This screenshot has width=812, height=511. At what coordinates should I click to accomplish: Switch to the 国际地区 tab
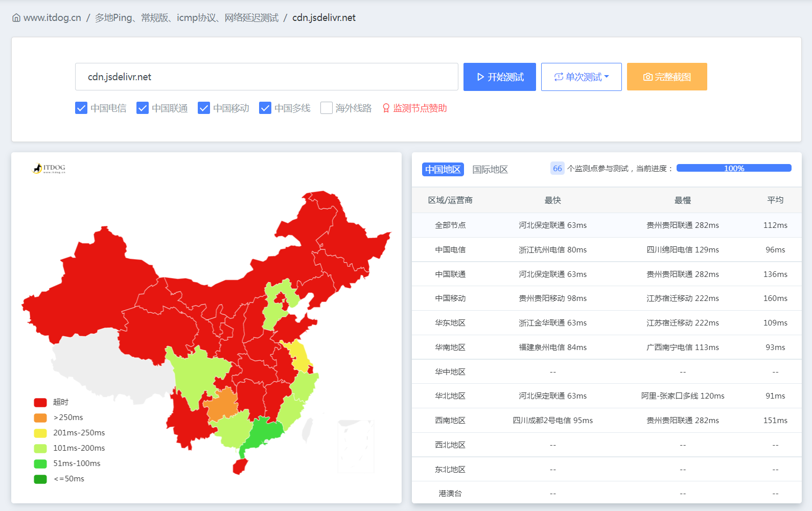(490, 170)
